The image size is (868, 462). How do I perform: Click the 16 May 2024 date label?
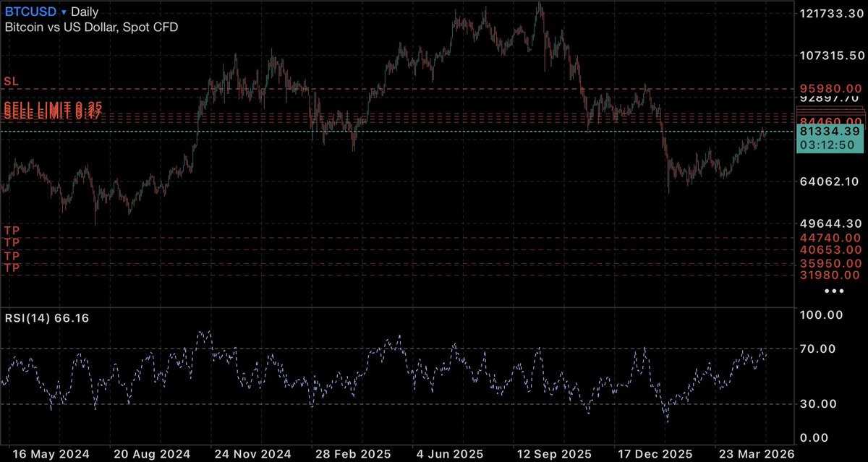[x=51, y=454]
